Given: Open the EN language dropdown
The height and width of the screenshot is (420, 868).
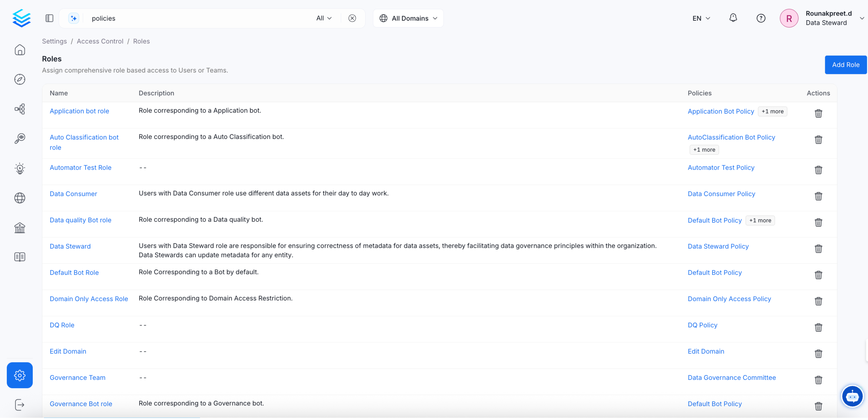Looking at the screenshot, I should [x=701, y=18].
